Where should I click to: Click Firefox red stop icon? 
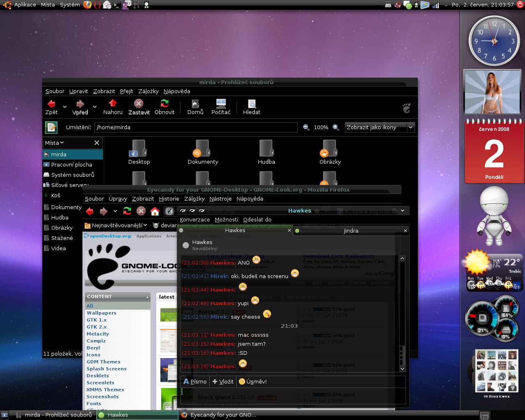(141, 211)
